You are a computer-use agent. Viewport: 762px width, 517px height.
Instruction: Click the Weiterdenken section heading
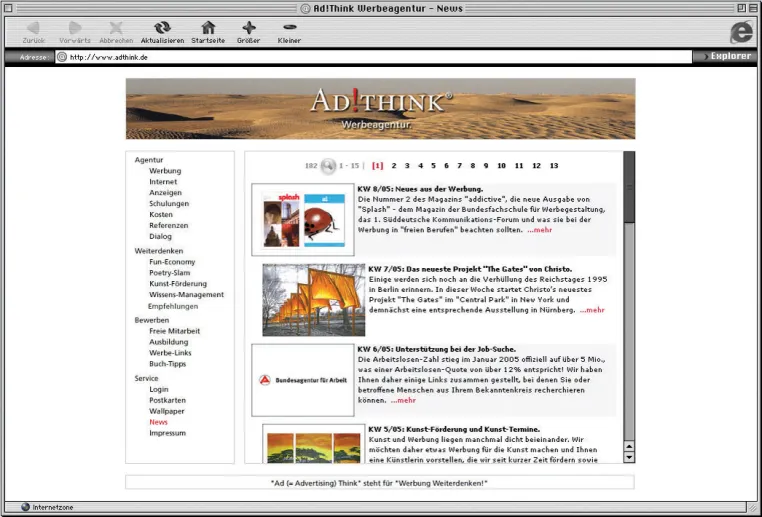pyautogui.click(x=159, y=251)
